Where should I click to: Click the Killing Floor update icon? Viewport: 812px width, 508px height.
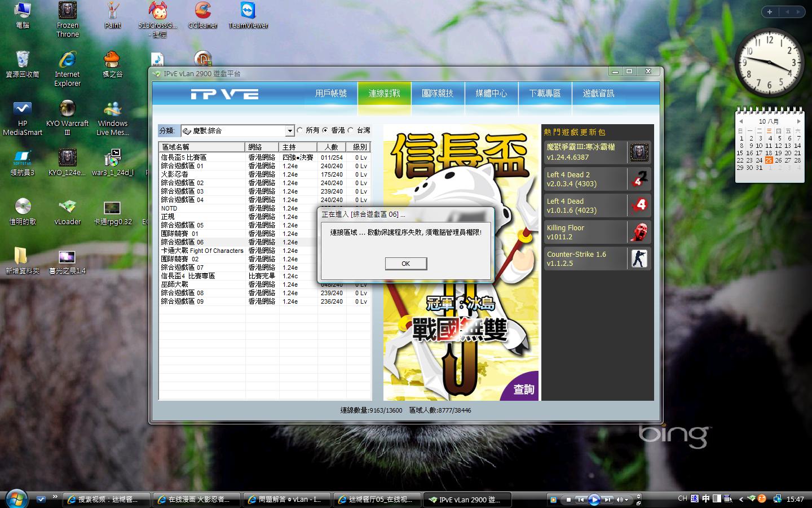tap(639, 232)
